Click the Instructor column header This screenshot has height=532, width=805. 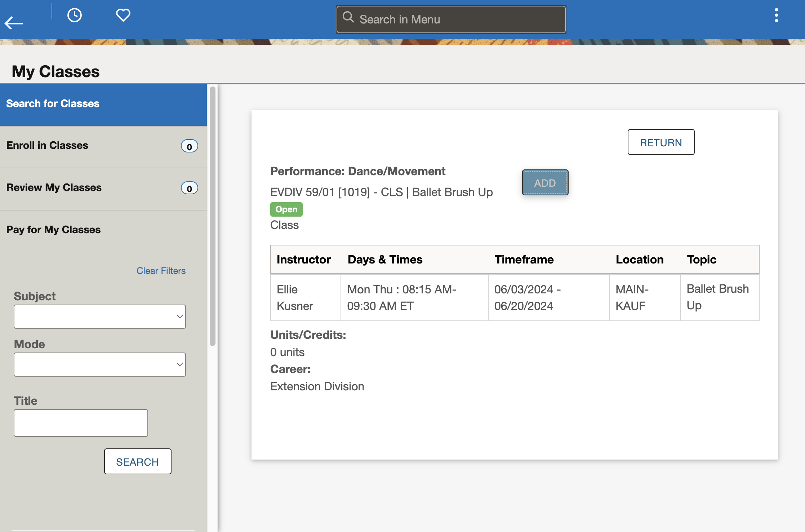pyautogui.click(x=303, y=260)
